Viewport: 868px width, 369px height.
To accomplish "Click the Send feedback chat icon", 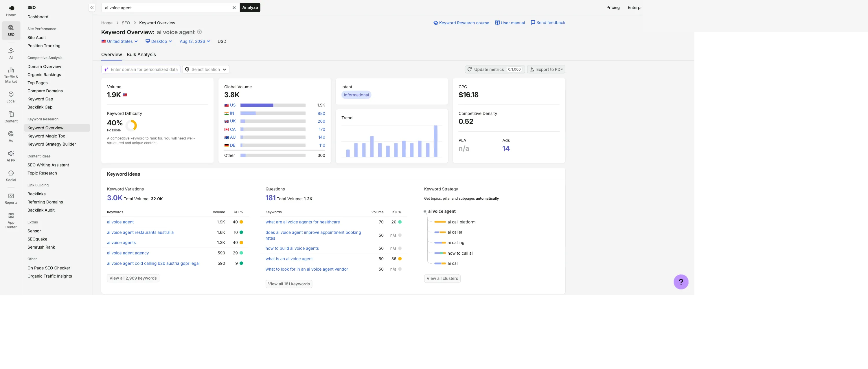I will (533, 22).
